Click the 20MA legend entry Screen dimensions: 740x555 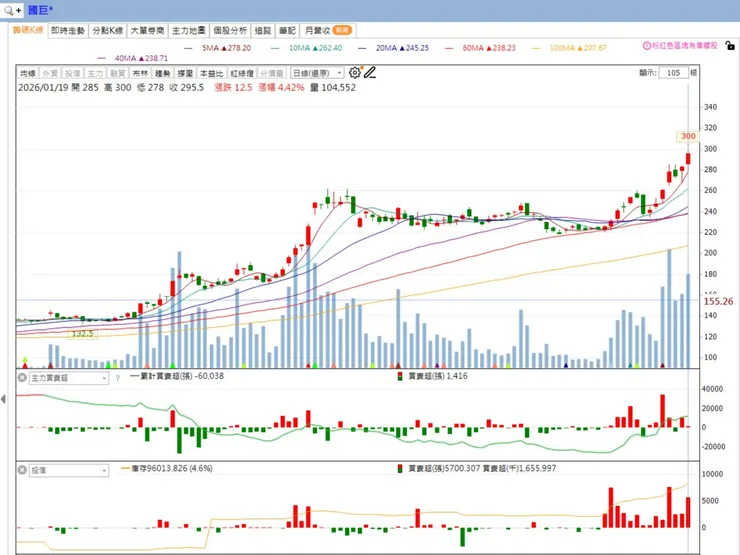394,48
